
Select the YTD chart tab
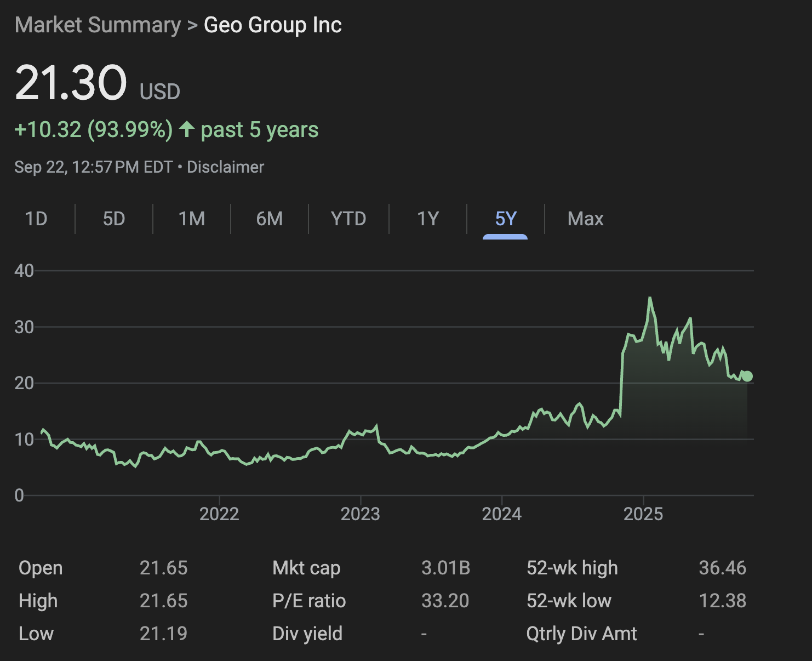[x=348, y=219]
